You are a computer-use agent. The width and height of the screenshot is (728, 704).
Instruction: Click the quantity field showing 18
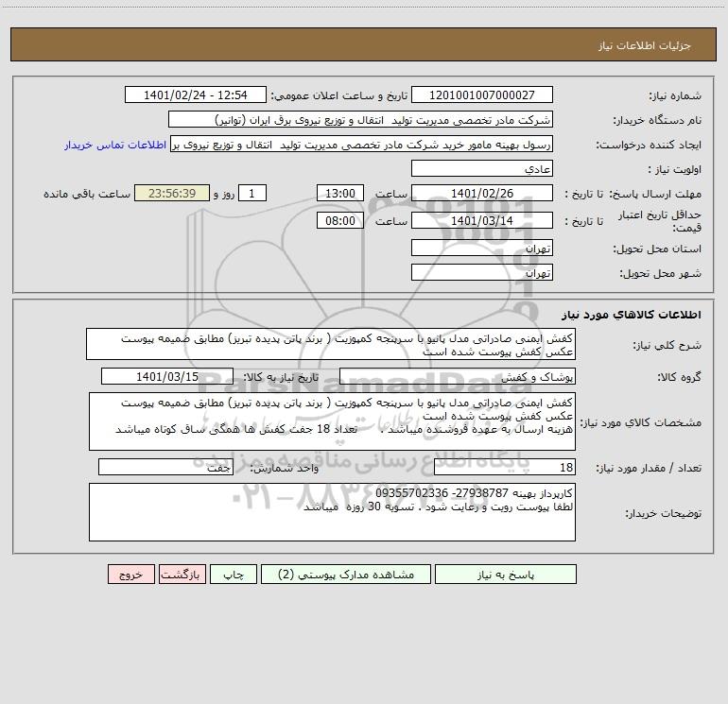coord(505,468)
